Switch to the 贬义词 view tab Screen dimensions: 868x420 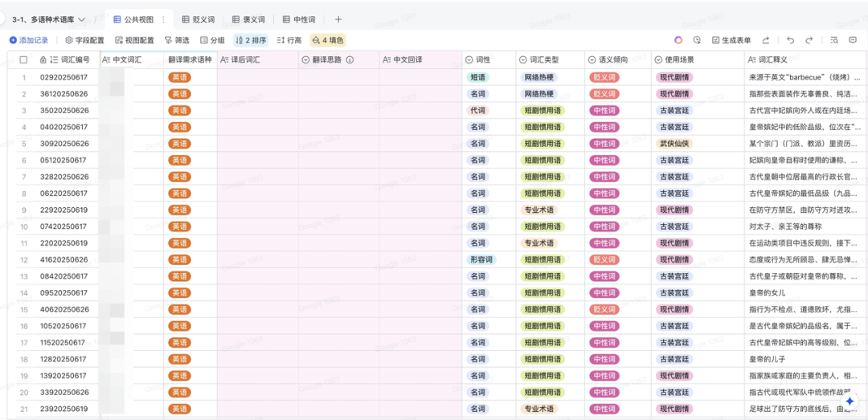click(x=199, y=19)
